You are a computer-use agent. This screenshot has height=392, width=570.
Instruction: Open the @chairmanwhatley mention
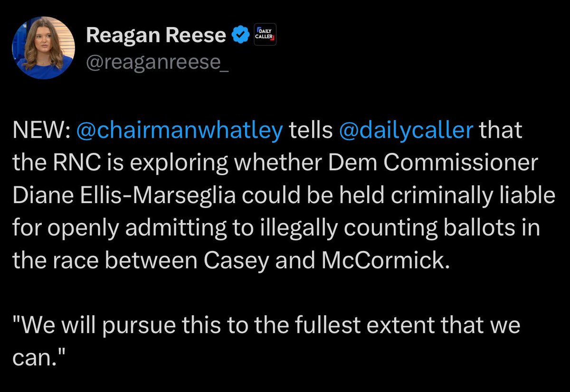point(179,131)
